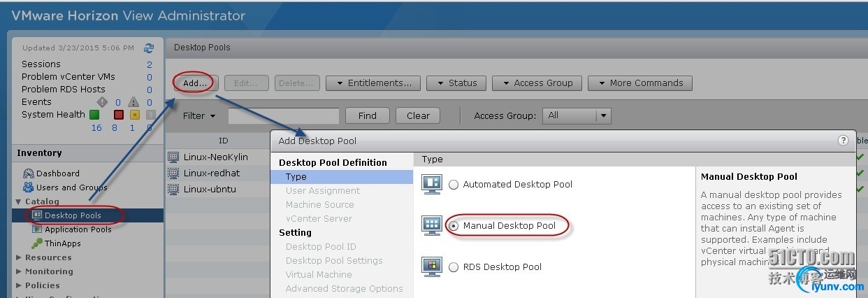Click the Desktop Pools icon in Catalog
The height and width of the screenshot is (298, 868).
(38, 215)
